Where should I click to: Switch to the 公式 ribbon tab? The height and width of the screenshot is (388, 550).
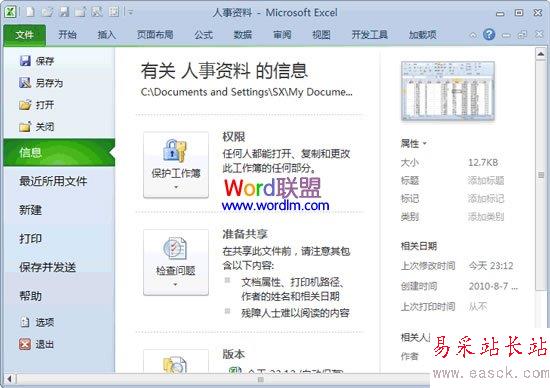point(203,35)
